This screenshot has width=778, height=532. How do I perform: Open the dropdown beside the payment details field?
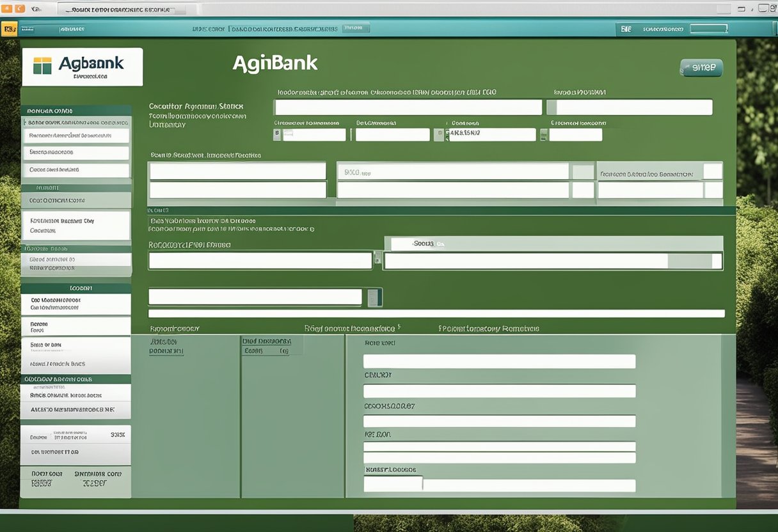(583, 171)
